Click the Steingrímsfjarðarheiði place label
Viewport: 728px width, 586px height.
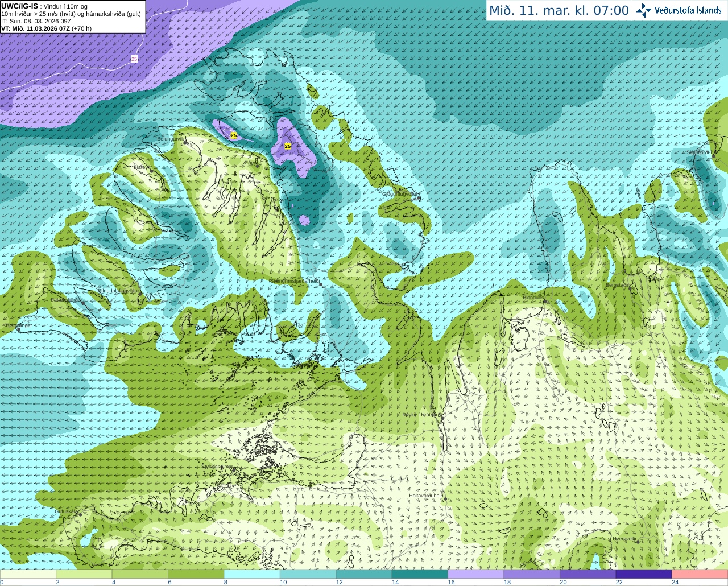pos(294,281)
